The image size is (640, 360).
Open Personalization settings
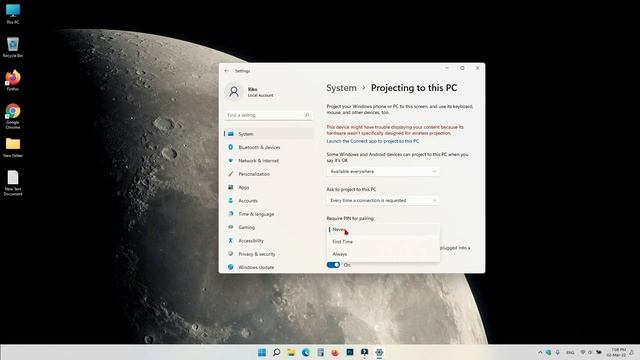coord(268,174)
